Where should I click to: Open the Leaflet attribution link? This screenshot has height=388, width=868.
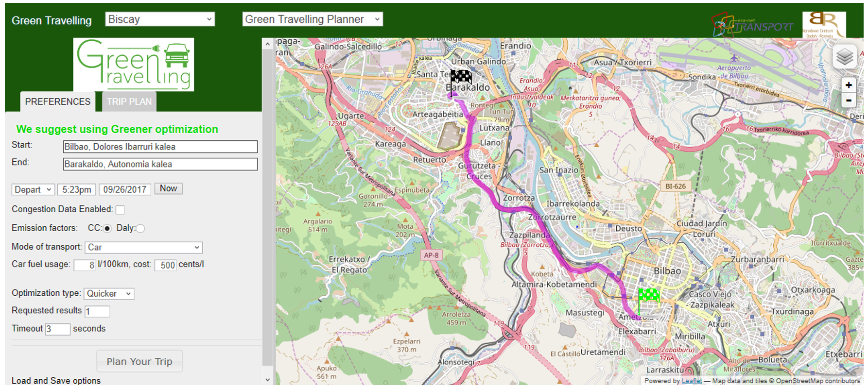point(692,381)
